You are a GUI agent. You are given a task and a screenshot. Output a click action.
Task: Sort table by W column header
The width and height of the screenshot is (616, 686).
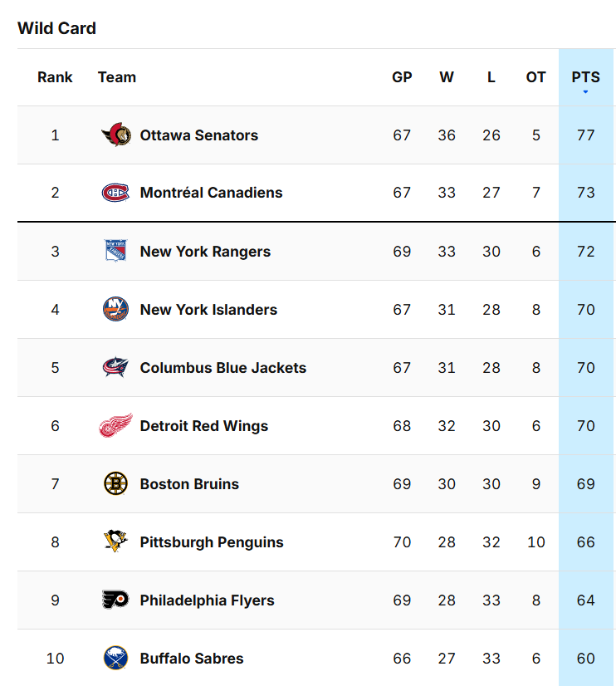pos(447,77)
